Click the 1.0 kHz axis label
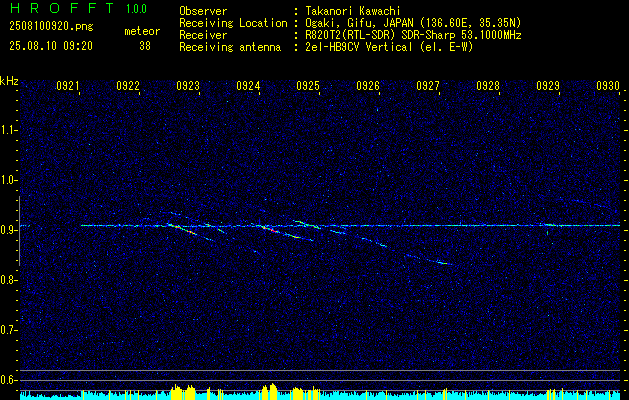The image size is (629, 400). click(7, 181)
